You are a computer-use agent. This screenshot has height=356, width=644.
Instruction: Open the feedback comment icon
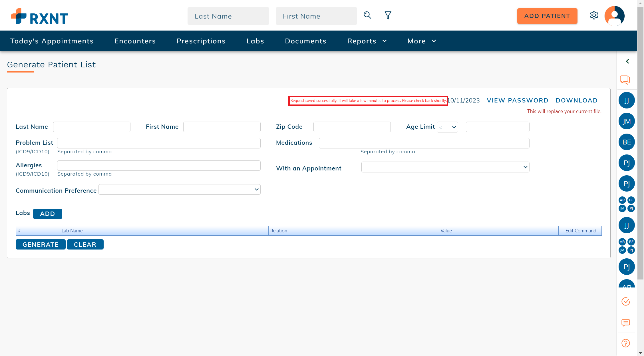click(625, 323)
